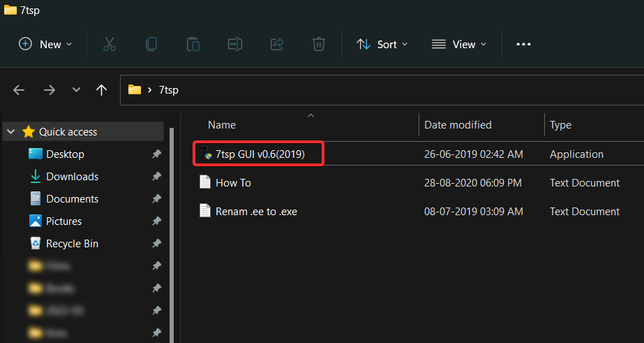This screenshot has width=644, height=343.
Task: Go up one folder level
Action: (x=102, y=90)
